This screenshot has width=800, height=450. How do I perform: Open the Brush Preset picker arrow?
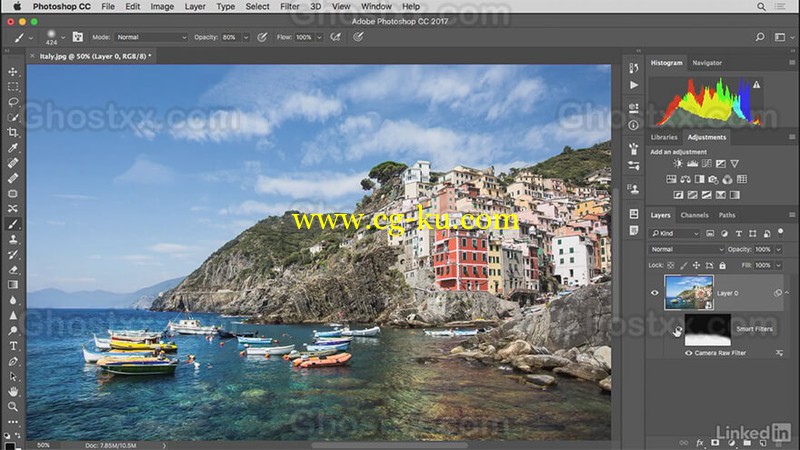click(x=63, y=37)
